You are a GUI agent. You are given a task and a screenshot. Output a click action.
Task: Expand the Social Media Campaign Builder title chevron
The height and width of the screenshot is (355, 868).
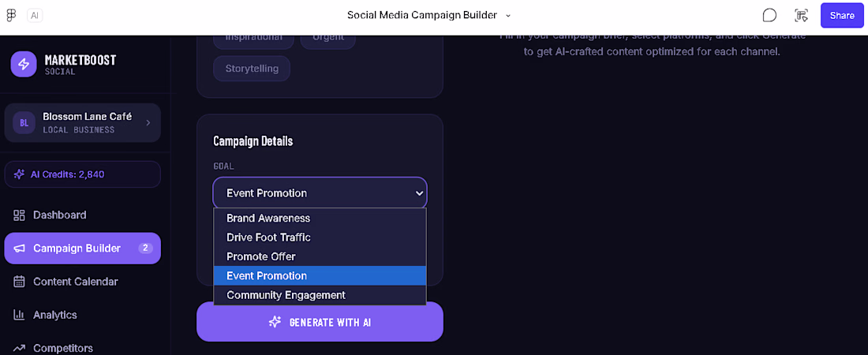click(x=508, y=16)
